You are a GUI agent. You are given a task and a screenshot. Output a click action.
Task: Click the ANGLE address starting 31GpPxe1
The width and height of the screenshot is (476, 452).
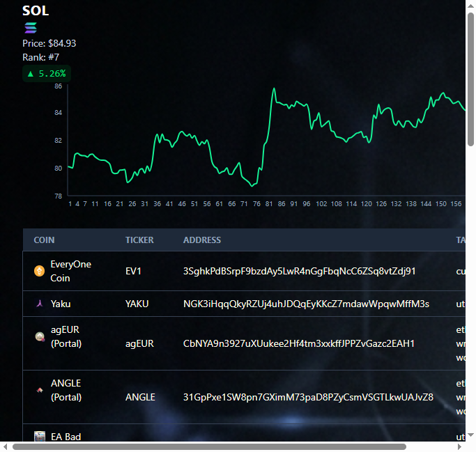308,398
